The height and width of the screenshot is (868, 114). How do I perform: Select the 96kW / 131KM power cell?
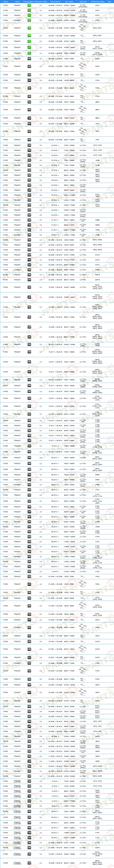click(x=69, y=848)
